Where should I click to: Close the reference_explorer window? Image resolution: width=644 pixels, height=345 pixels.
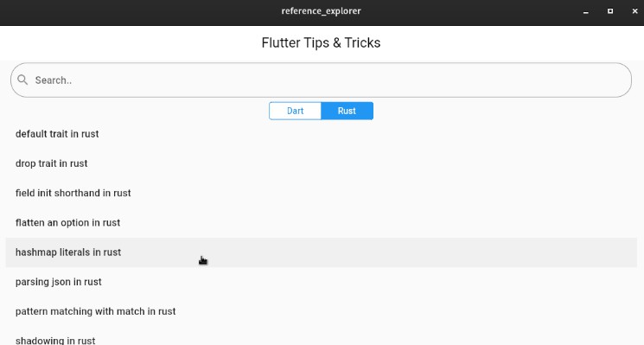point(634,11)
